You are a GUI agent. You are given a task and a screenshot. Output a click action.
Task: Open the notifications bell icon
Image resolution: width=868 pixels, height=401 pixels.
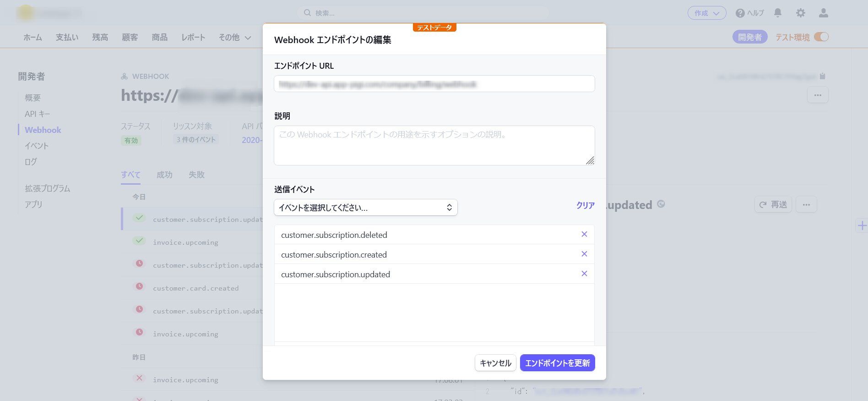pyautogui.click(x=778, y=13)
